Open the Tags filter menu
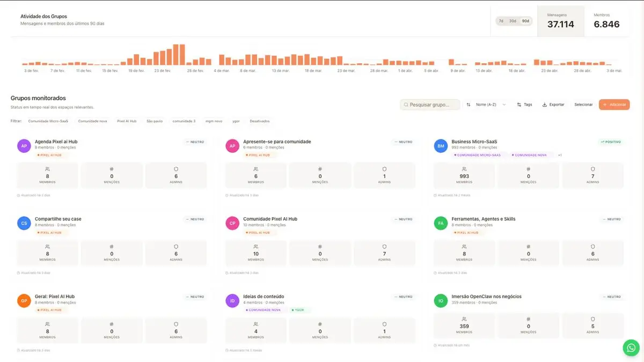This screenshot has height=362, width=644. click(524, 105)
